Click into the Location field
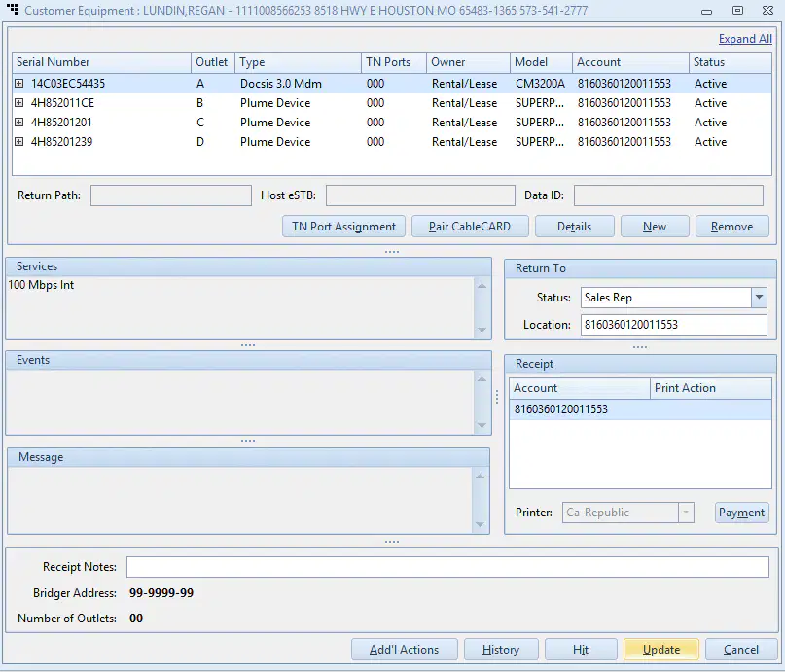Viewport: 785px width, 672px height. (673, 325)
